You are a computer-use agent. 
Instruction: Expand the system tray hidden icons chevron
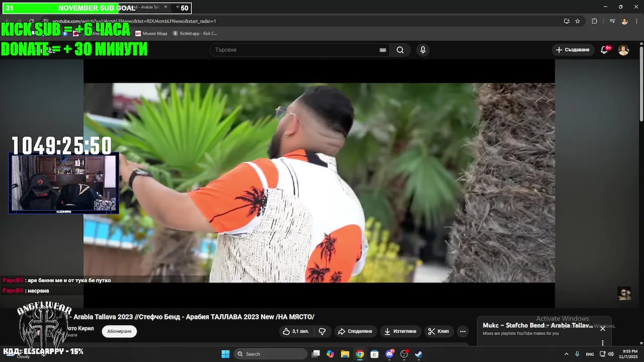pyautogui.click(x=566, y=354)
